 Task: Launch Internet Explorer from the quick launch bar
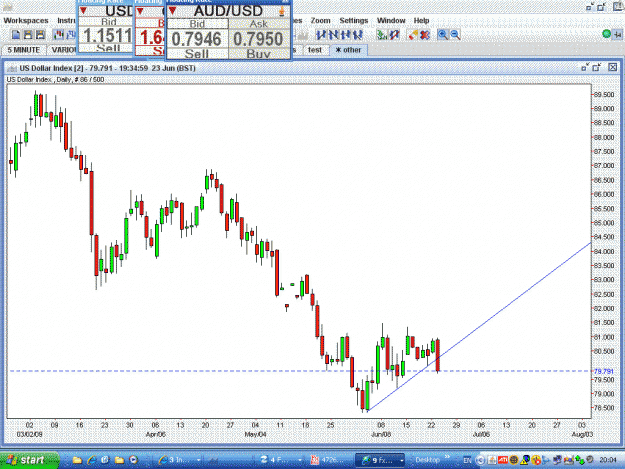(x=91, y=461)
